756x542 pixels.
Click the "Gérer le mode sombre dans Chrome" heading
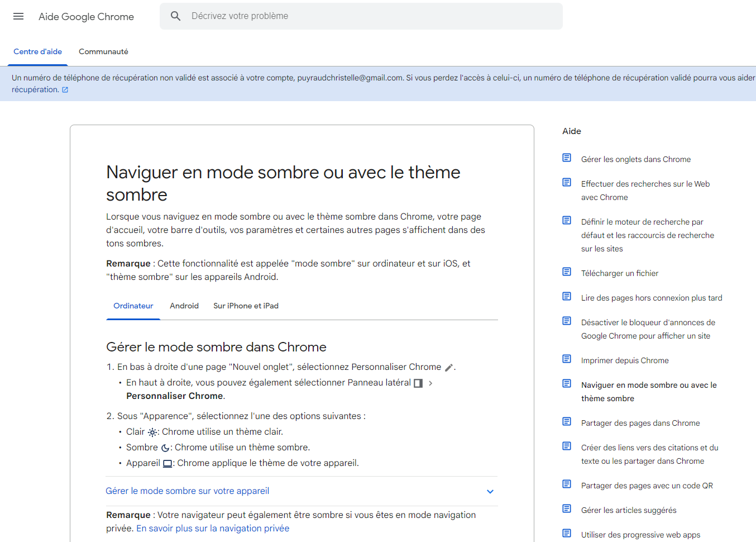click(216, 347)
